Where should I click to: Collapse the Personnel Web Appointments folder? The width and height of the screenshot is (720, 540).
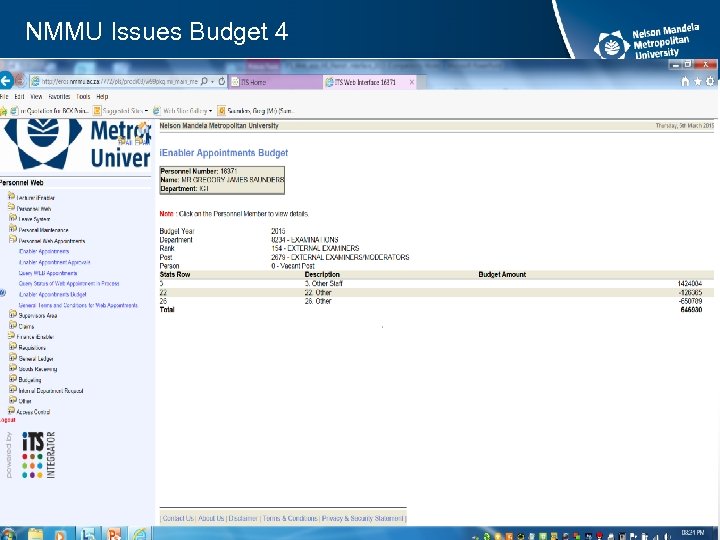[13, 240]
